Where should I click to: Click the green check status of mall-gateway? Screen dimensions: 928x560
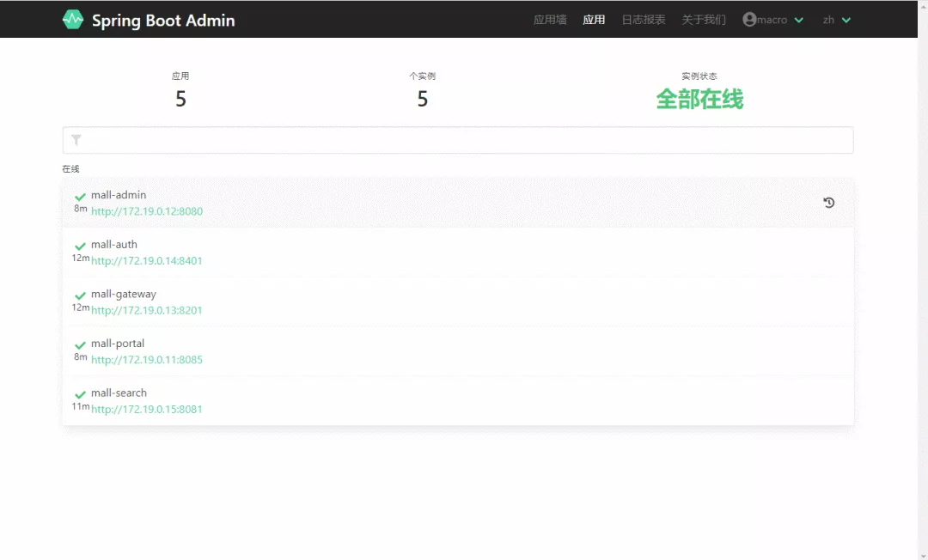point(81,295)
